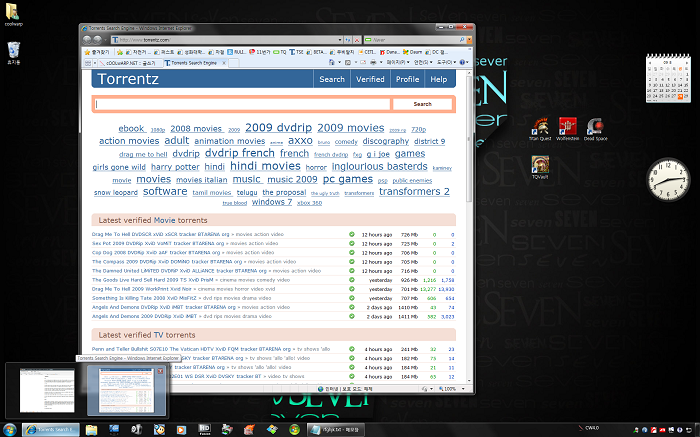
Task: Launch the HD Fusion taskbar icon
Action: pyautogui.click(x=204, y=429)
